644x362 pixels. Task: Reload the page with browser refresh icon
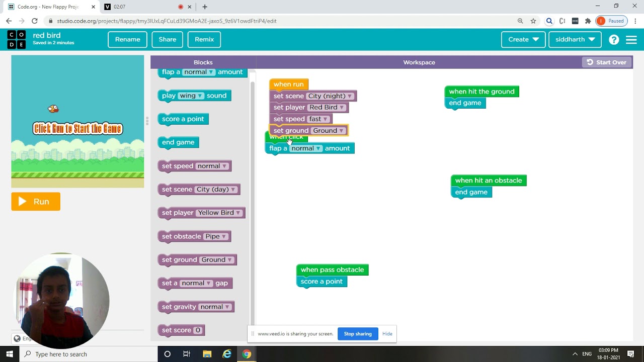click(34, 21)
